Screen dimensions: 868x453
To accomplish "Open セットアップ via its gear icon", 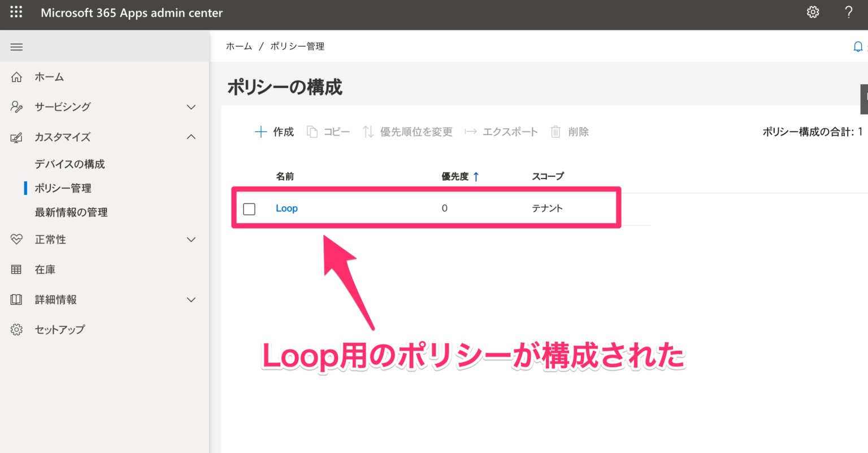I will (16, 329).
